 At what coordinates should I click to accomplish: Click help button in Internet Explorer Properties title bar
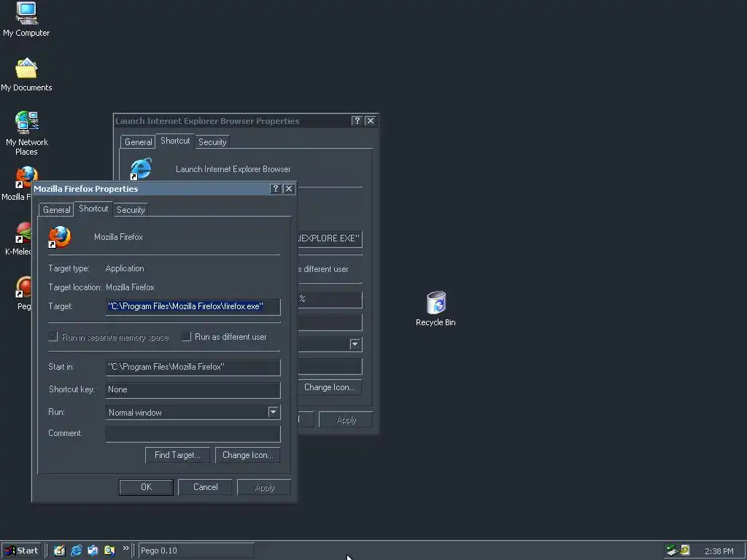[357, 121]
